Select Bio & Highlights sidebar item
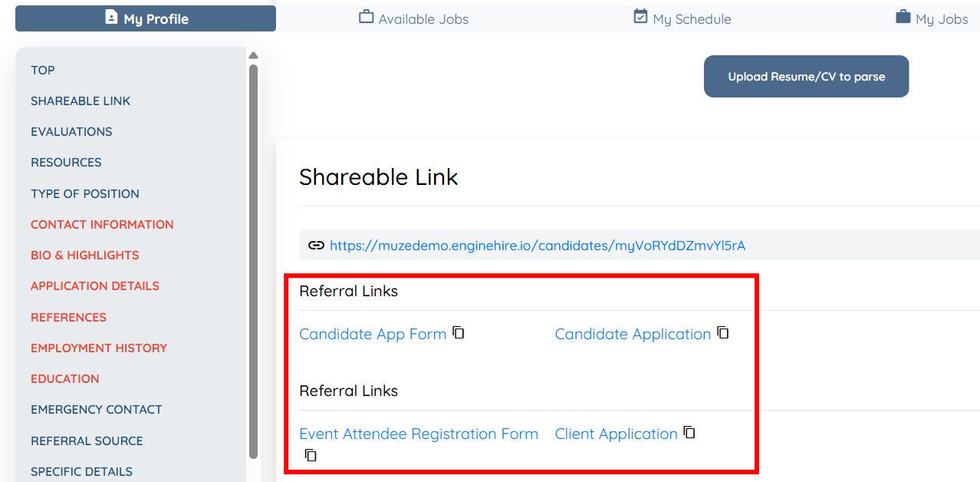The height and width of the screenshot is (482, 980). [x=85, y=255]
